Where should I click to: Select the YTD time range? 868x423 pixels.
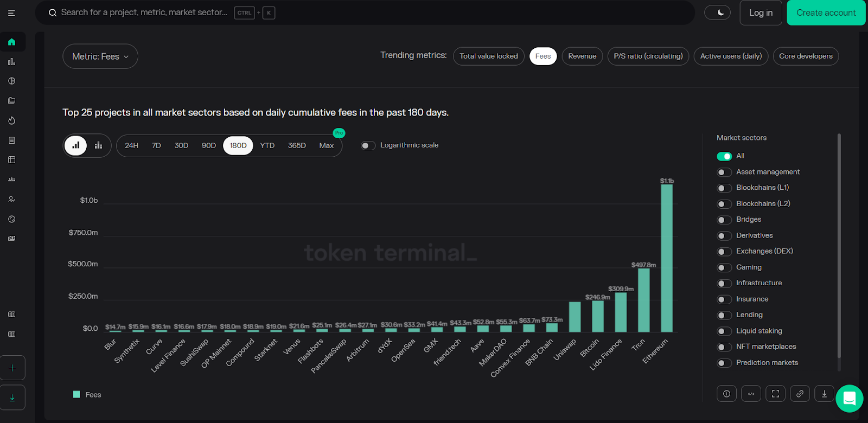(267, 145)
